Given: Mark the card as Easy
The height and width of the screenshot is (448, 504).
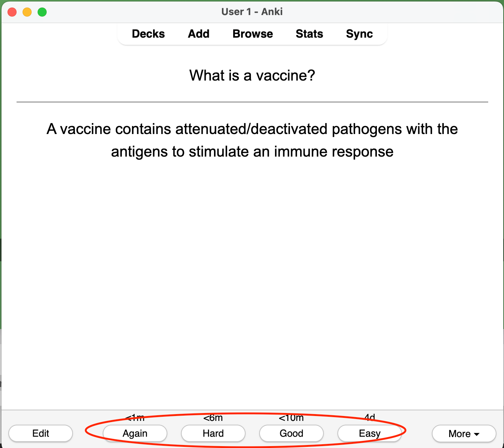Looking at the screenshot, I should tap(370, 433).
